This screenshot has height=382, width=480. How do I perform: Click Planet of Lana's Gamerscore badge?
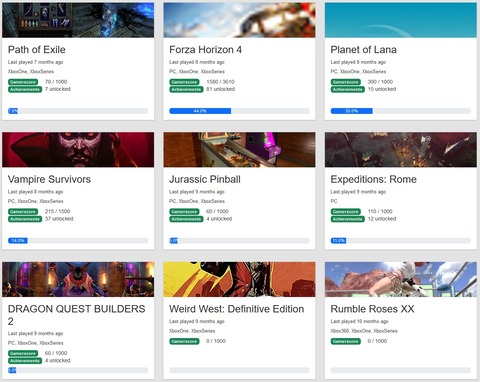pos(346,82)
